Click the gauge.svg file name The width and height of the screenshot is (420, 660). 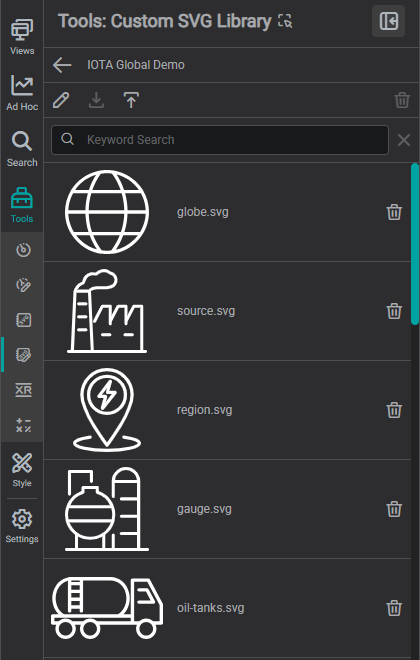204,508
